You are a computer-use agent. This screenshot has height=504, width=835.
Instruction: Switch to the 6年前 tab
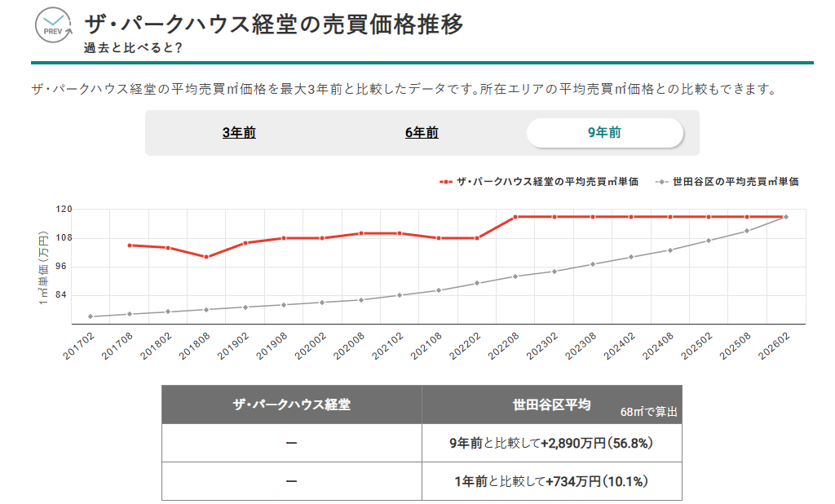tap(422, 133)
